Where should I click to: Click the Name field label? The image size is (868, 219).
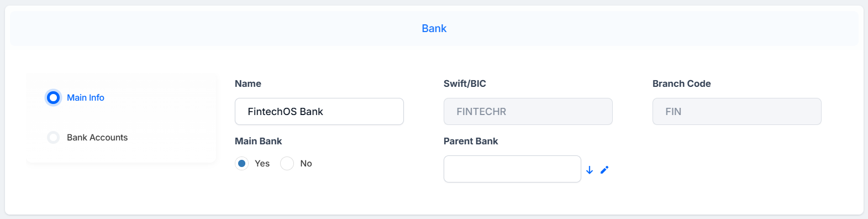[248, 84]
